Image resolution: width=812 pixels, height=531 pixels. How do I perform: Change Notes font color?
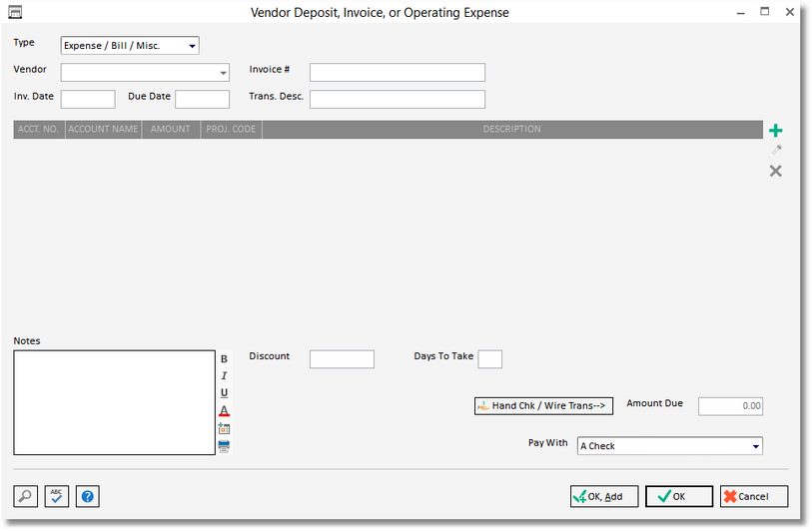click(x=224, y=411)
